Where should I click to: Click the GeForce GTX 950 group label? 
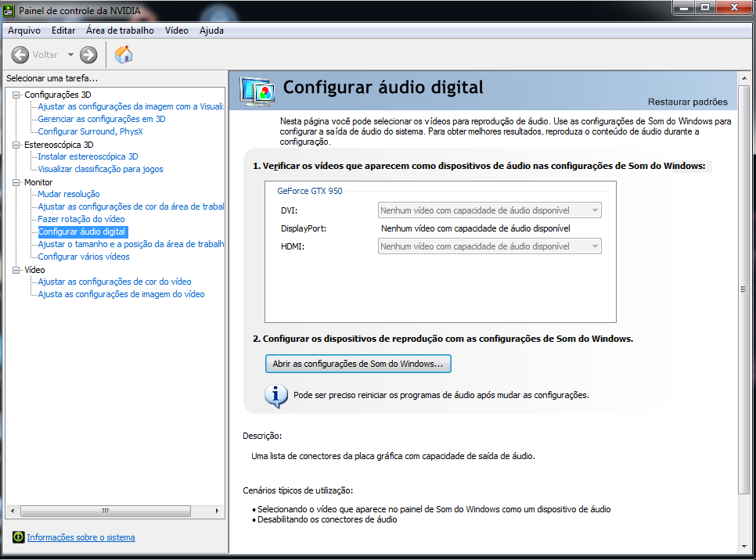coord(310,191)
